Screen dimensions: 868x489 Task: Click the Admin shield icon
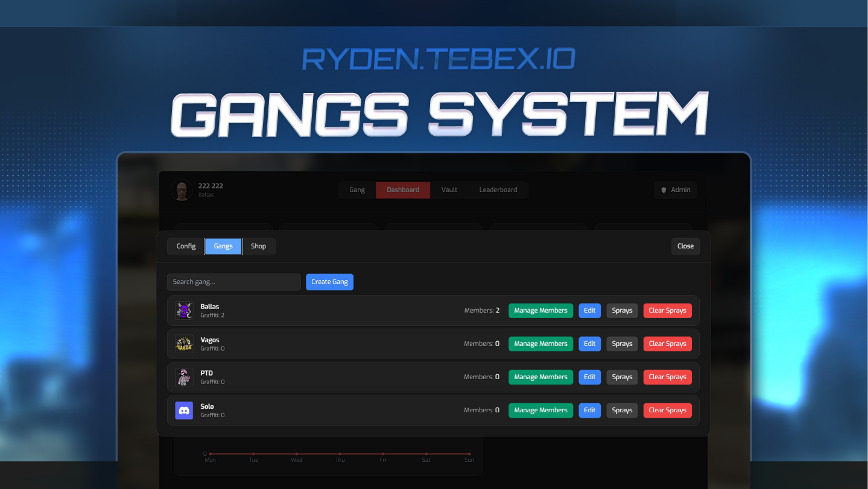pos(664,190)
